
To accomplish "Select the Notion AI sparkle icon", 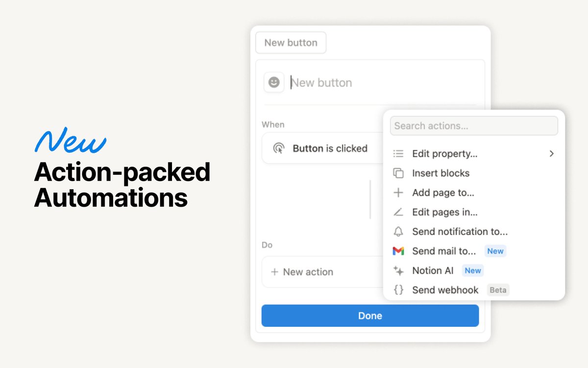I will (x=398, y=270).
